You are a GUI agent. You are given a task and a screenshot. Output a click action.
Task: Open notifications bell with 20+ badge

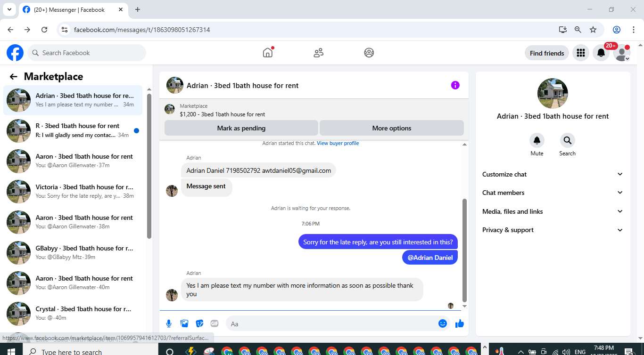601,53
